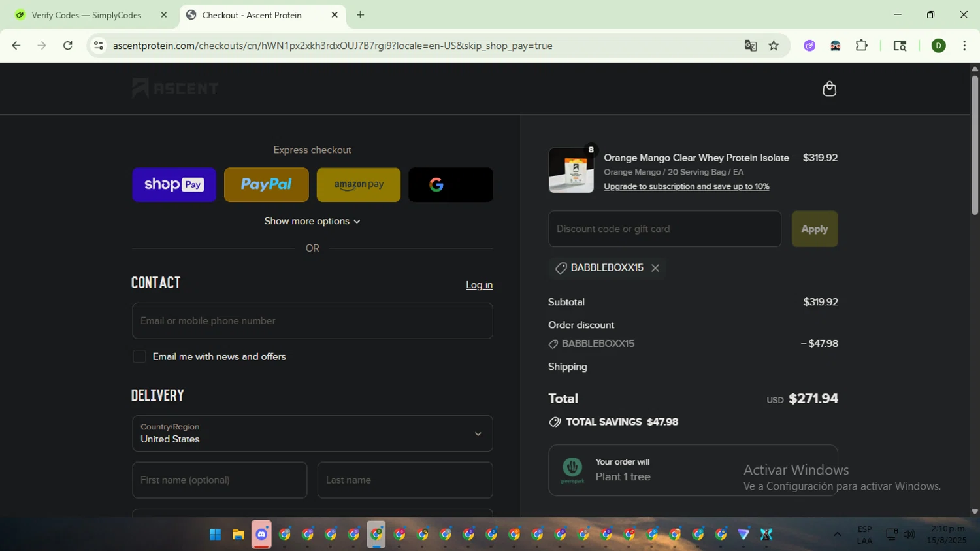
Task: Open File Explorer from taskbar
Action: pos(238,535)
